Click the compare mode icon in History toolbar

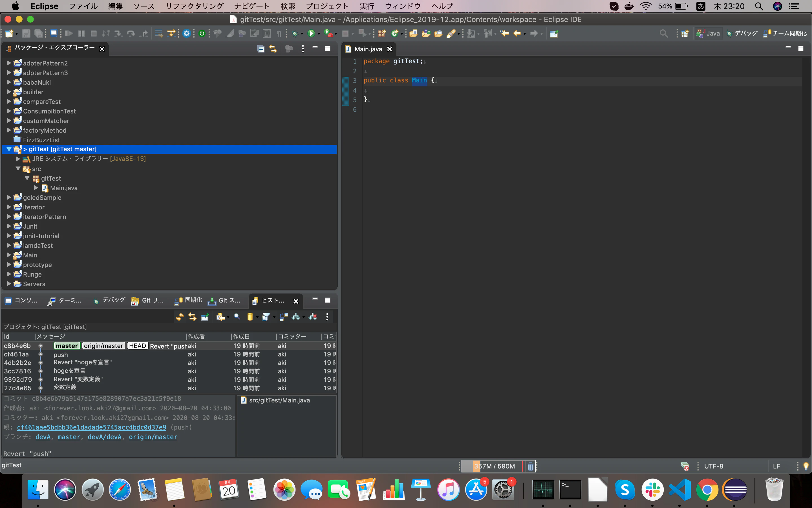pyautogui.click(x=284, y=316)
